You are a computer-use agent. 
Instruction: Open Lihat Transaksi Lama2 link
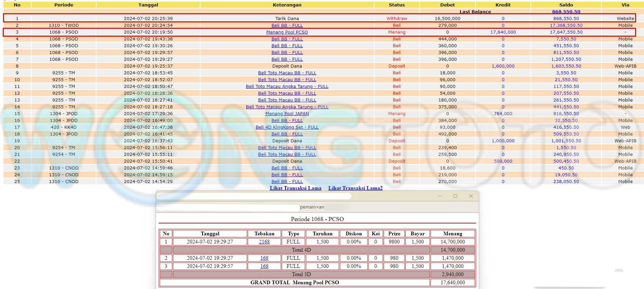click(355, 188)
